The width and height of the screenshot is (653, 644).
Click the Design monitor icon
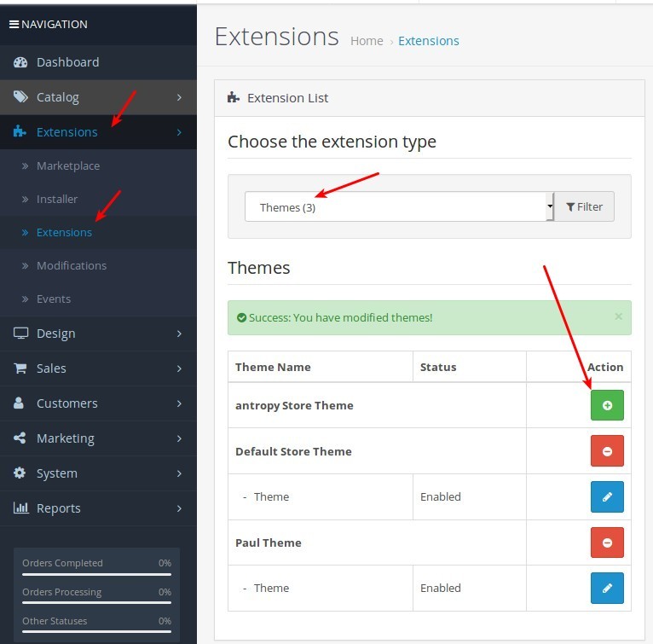(x=20, y=333)
